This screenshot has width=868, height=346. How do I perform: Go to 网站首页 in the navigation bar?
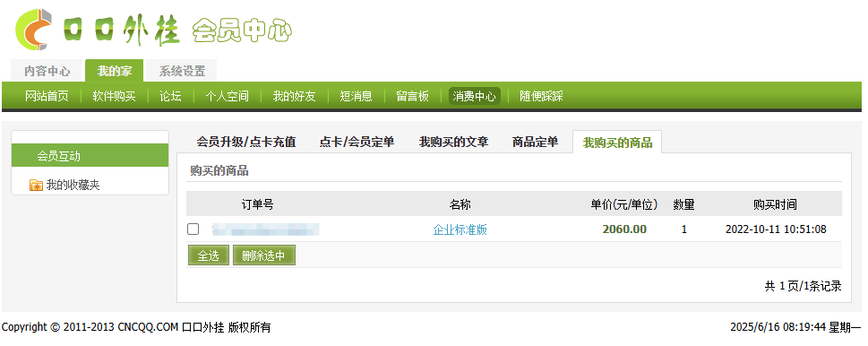(47, 96)
